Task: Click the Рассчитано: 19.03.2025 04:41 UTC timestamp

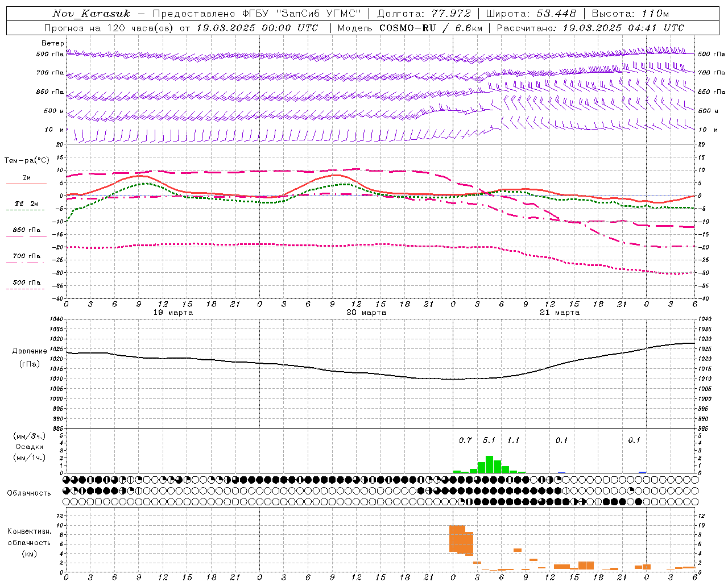Action: pos(590,28)
